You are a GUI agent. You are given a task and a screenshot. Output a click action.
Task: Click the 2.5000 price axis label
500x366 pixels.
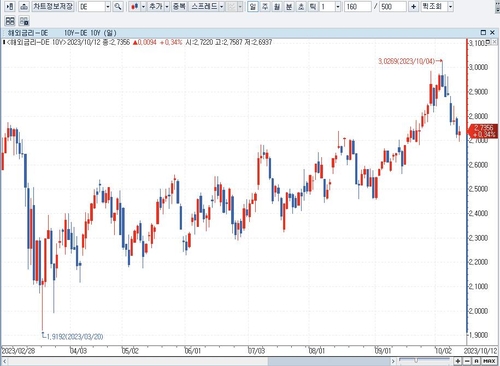pyautogui.click(x=478, y=189)
